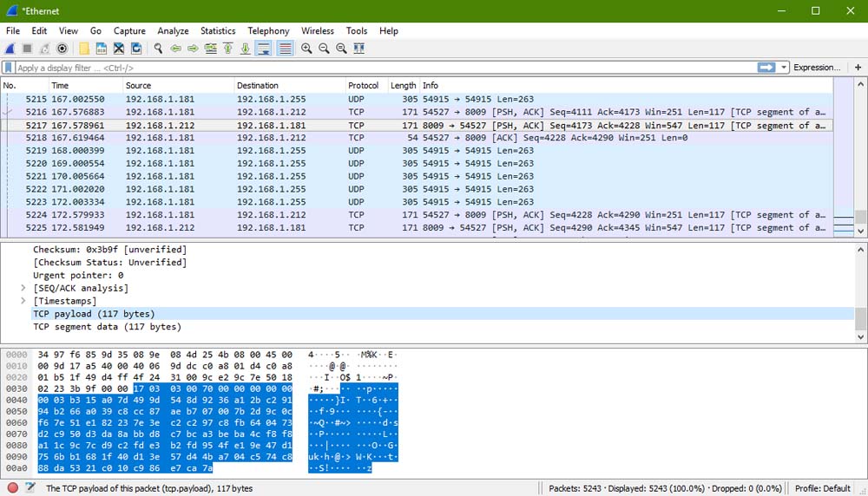Click the packet list vertical scrollbar
868x496 pixels.
tap(860, 156)
